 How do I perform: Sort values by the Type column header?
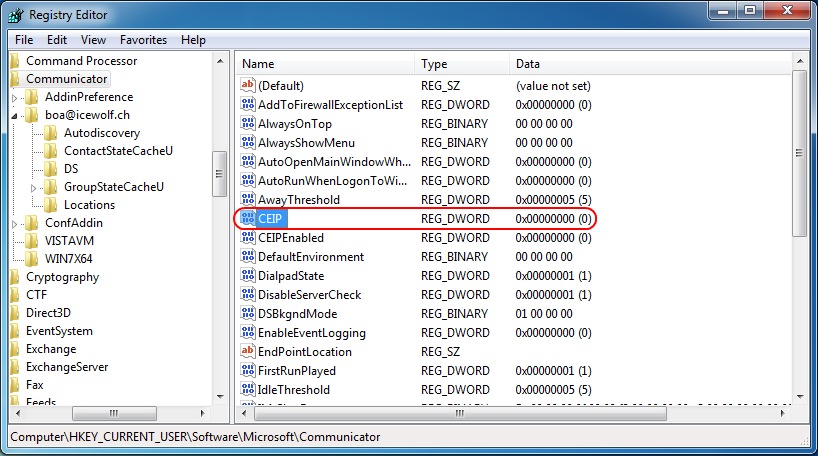462,64
